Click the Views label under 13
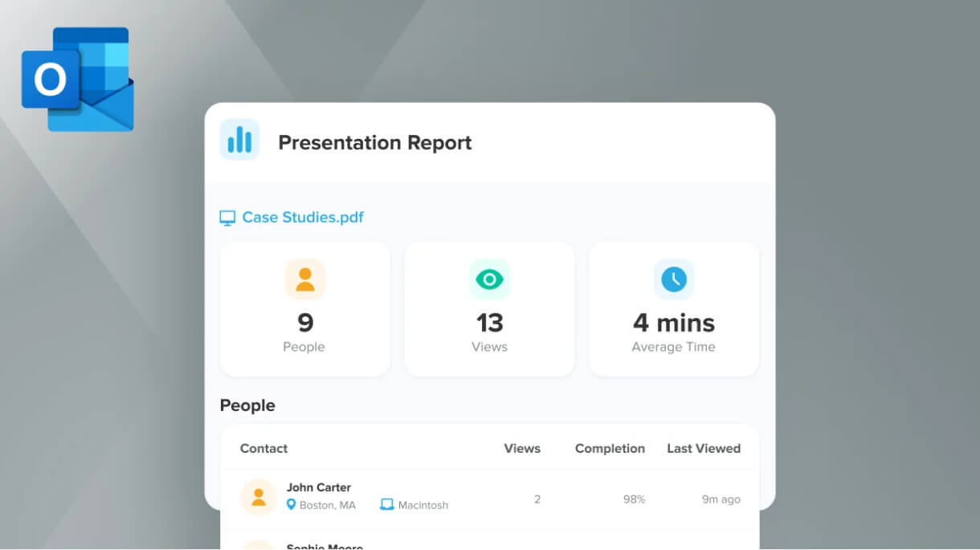Image resolution: width=980 pixels, height=550 pixels. (489, 347)
